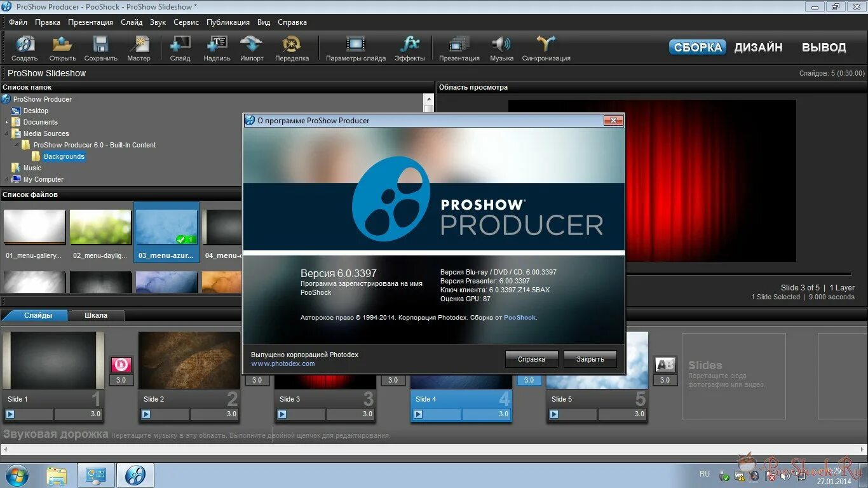868x488 pixels.
Task: Open the Правка menu
Action: pyautogui.click(x=48, y=22)
